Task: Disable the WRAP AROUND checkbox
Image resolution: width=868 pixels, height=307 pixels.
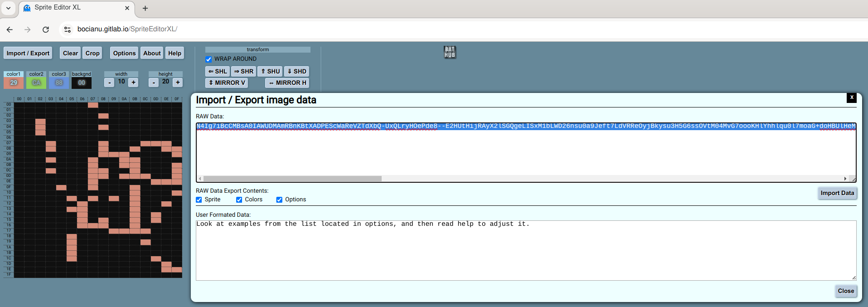Action: (x=209, y=59)
